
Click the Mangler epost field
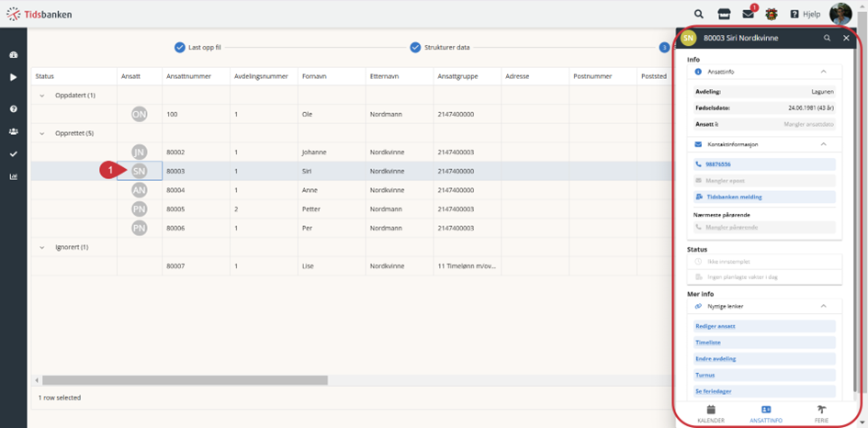click(x=764, y=181)
